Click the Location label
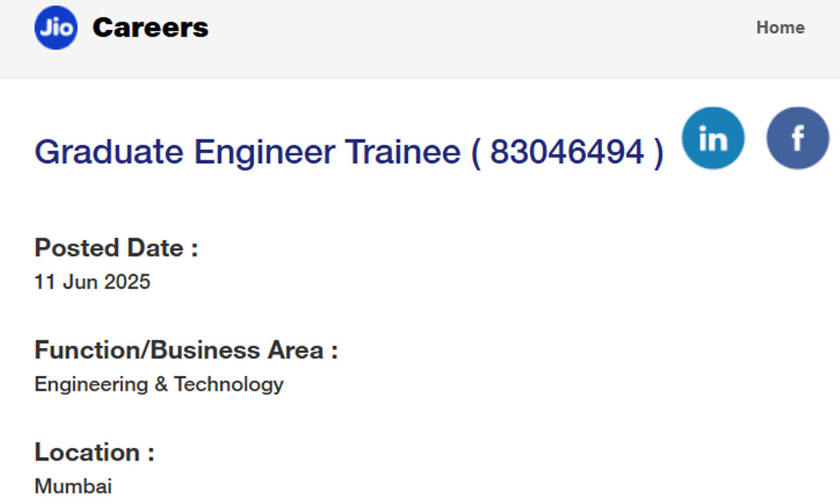The height and width of the screenshot is (504, 840). 94,452
